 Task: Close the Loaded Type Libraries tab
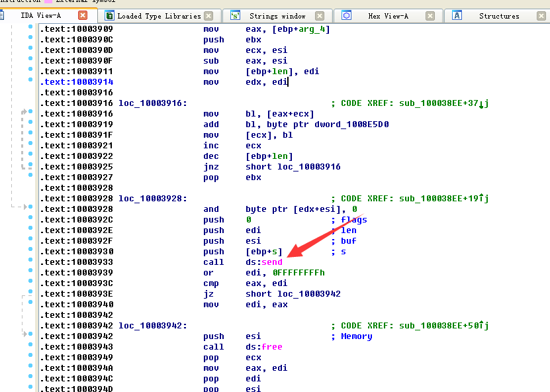208,16
